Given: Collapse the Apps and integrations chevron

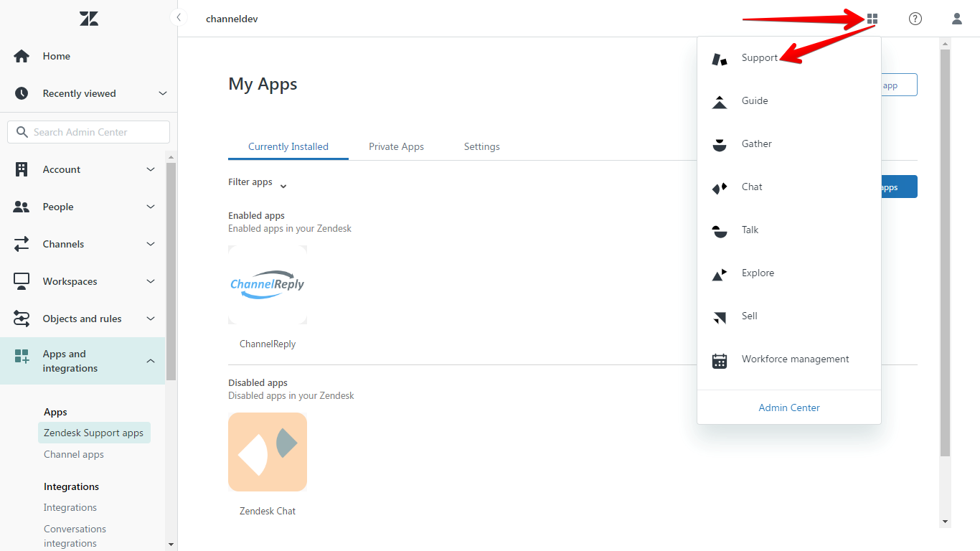Looking at the screenshot, I should point(151,361).
